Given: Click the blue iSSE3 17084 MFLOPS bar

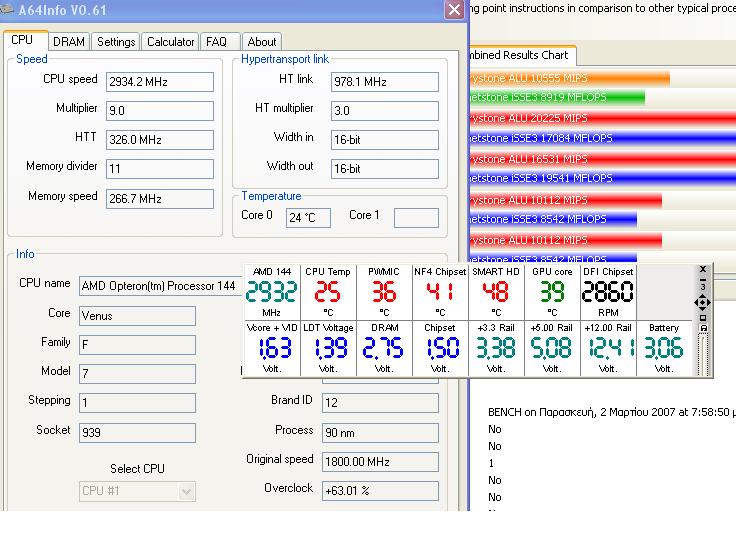Looking at the screenshot, I should (x=603, y=138).
